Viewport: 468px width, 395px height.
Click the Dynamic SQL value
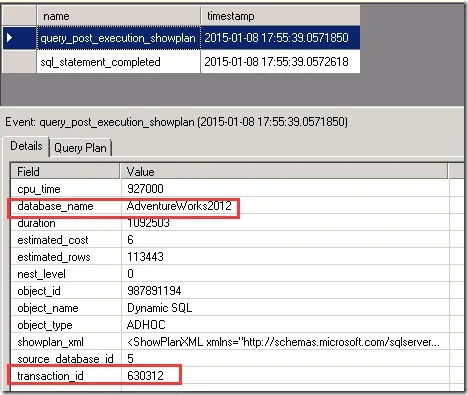point(160,308)
